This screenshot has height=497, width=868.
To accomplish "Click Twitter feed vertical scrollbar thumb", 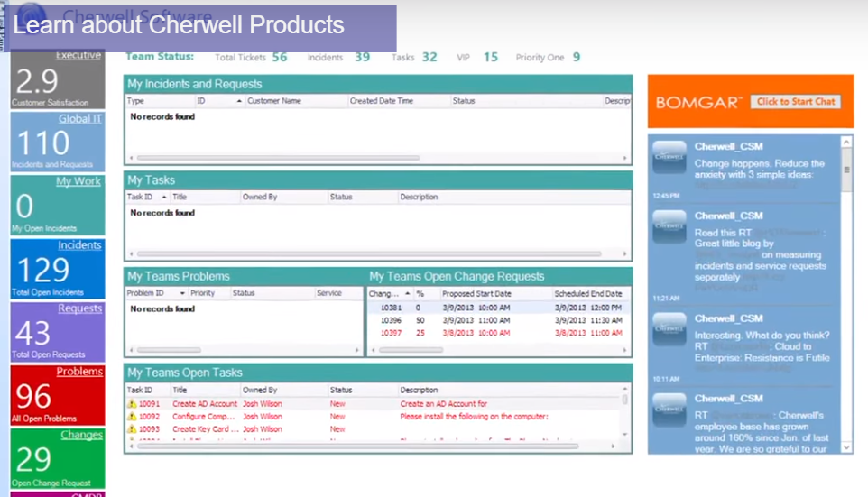I will tap(846, 170).
